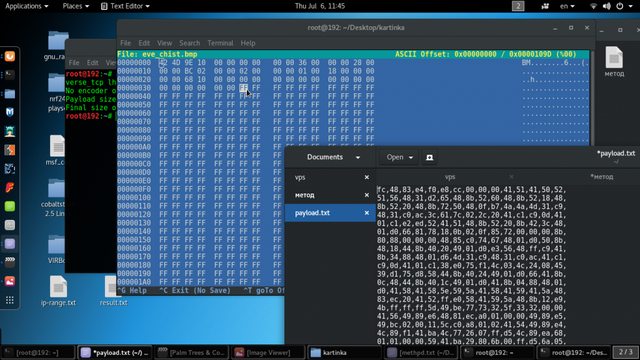This screenshot has width=640, height=360.
Task: Launch the Armitage girl icon in dock
Action: tap(10, 131)
